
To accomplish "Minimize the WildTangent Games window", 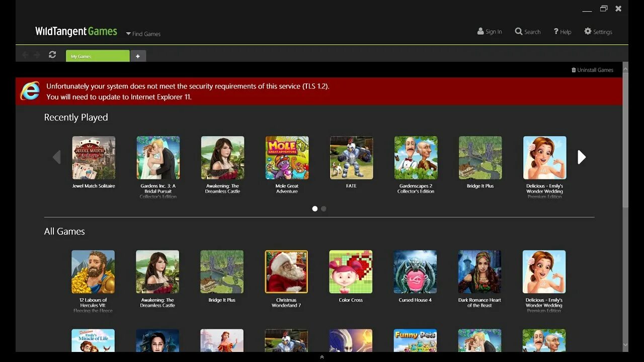I will [587, 10].
